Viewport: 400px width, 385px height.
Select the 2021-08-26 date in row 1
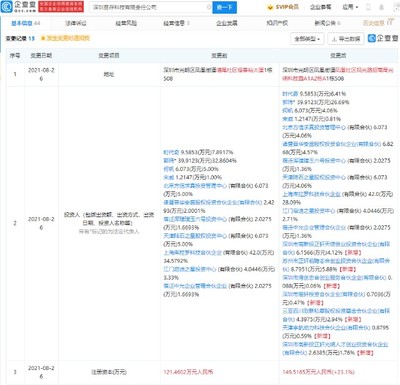[41, 74]
